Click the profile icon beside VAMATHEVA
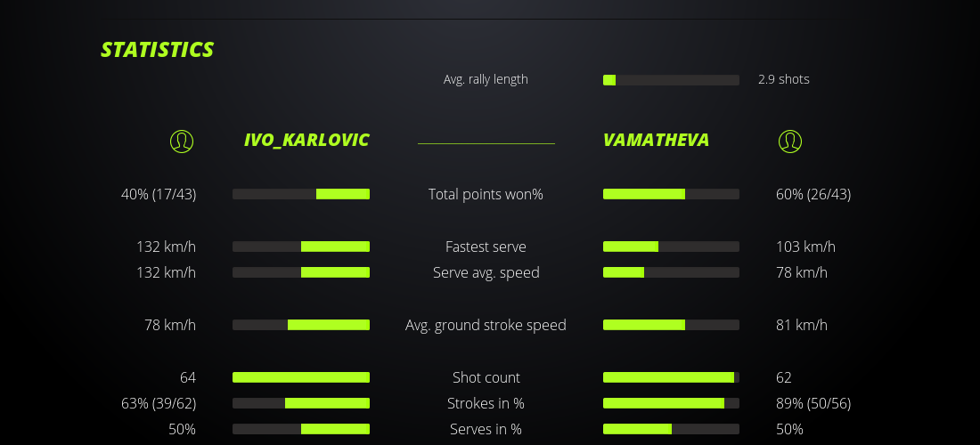Image resolution: width=980 pixels, height=445 pixels. click(x=790, y=141)
